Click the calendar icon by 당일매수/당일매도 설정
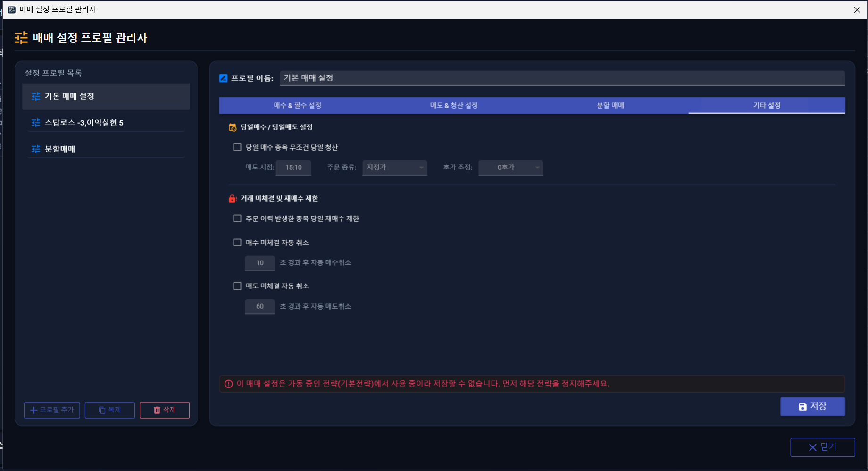The width and height of the screenshot is (868, 471). coord(233,127)
